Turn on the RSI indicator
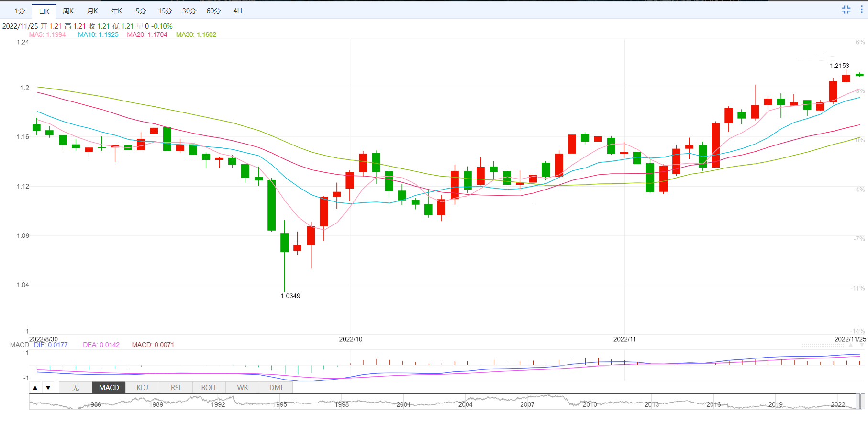 [176, 388]
